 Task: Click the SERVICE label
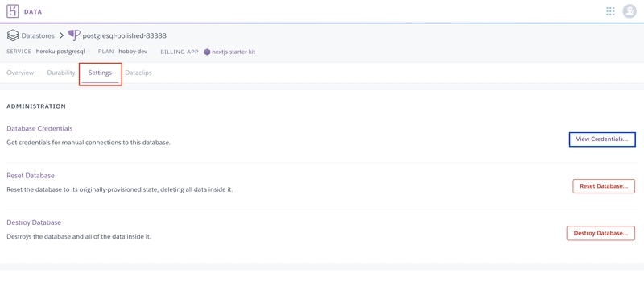click(19, 52)
